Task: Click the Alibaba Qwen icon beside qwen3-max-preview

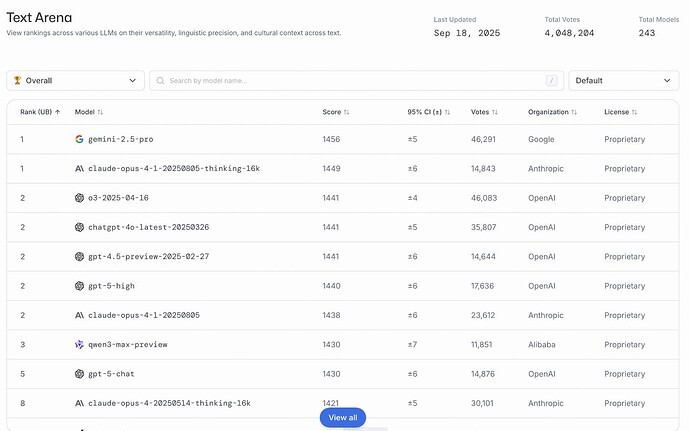Action: pyautogui.click(x=79, y=344)
